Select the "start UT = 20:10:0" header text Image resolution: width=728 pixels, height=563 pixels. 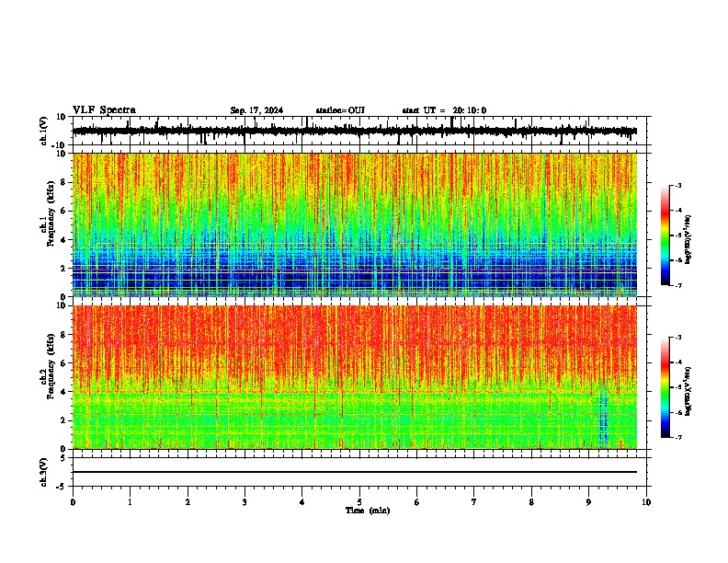[444, 110]
